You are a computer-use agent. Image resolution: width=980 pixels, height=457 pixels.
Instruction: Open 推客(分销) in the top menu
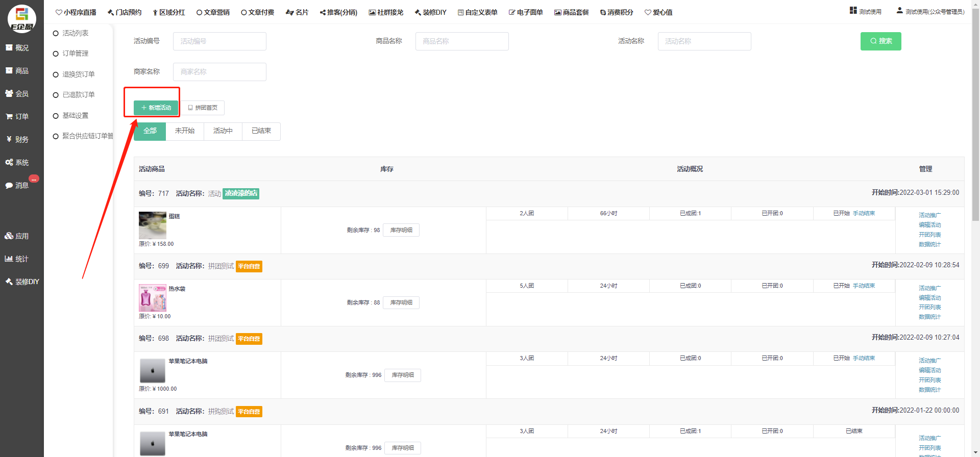click(338, 12)
